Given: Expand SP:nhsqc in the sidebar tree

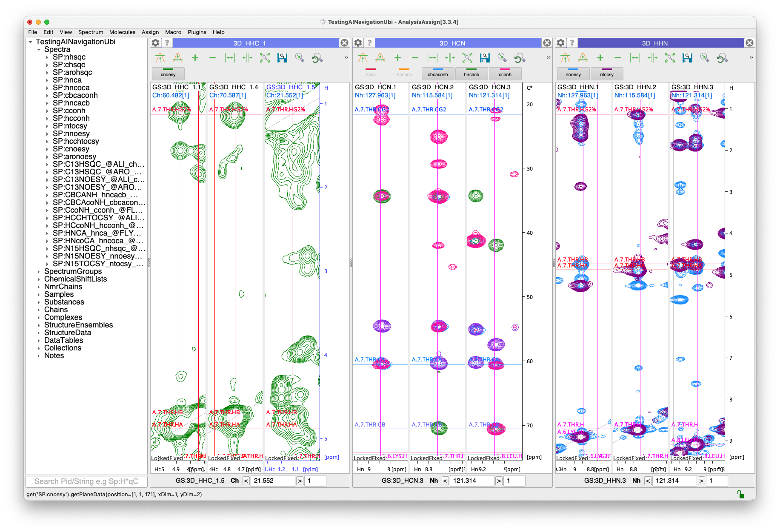Looking at the screenshot, I should click(47, 57).
